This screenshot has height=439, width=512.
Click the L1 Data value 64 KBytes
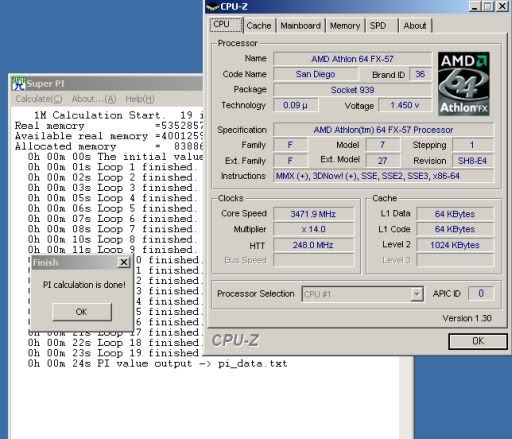(x=455, y=214)
